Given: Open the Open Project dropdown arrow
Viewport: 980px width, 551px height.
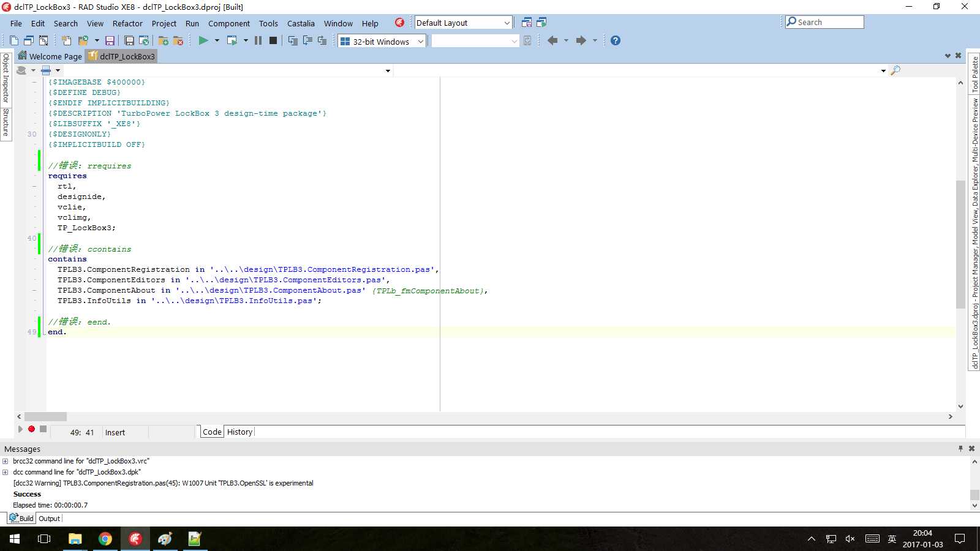Looking at the screenshot, I should (x=97, y=40).
